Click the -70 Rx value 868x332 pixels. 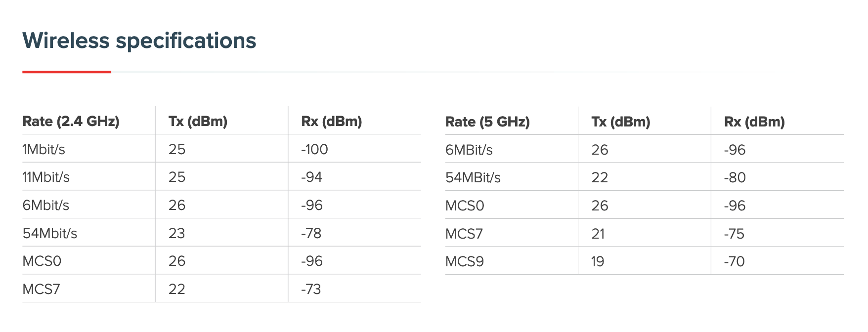coord(734,261)
